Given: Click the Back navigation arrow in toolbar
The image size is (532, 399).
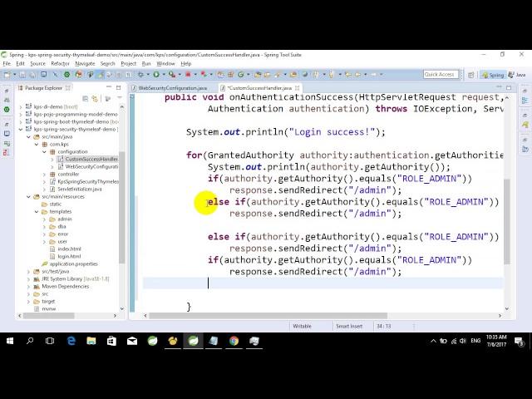Looking at the screenshot, I should click(x=358, y=74).
